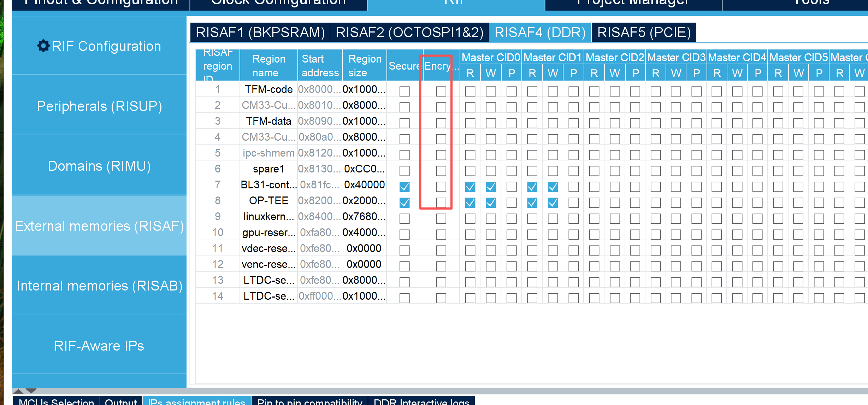Image resolution: width=868 pixels, height=405 pixels.
Task: Switch to RISAF1 (BKPSRAM) tab
Action: 260,33
